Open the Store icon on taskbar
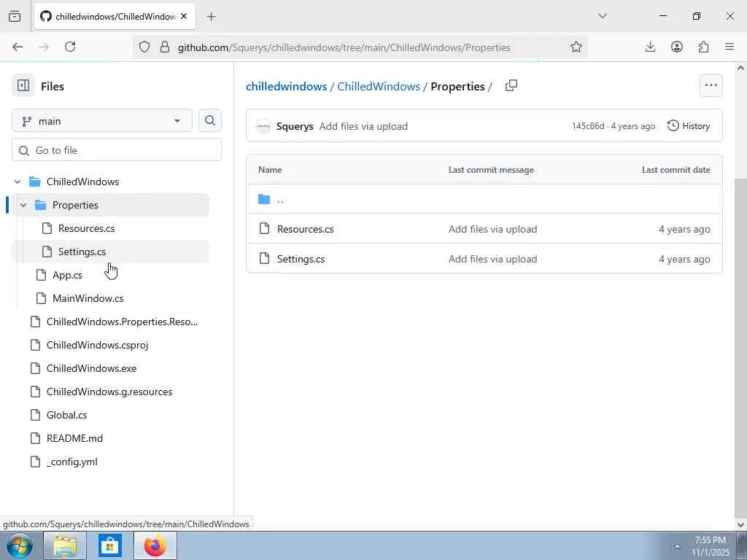 tap(110, 545)
